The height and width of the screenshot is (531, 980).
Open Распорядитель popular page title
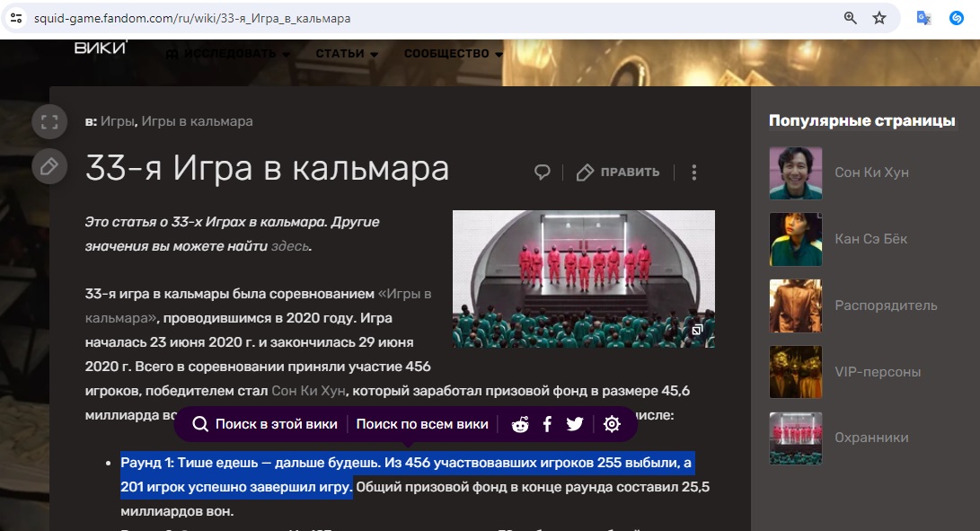(x=887, y=305)
